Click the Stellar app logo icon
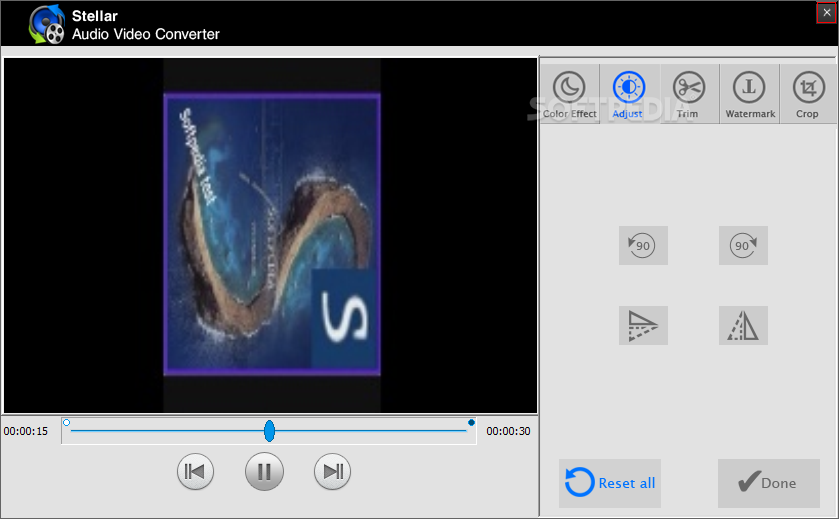The width and height of the screenshot is (839, 519). pyautogui.click(x=47, y=24)
